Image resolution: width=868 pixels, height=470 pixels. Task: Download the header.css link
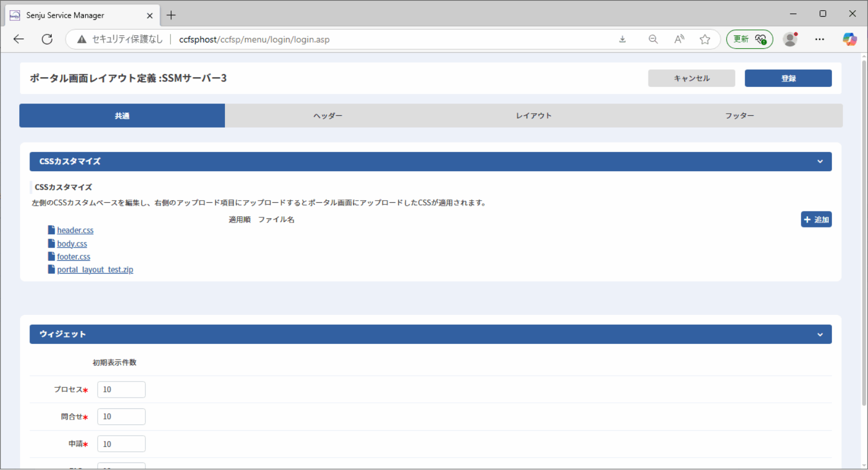pos(75,230)
